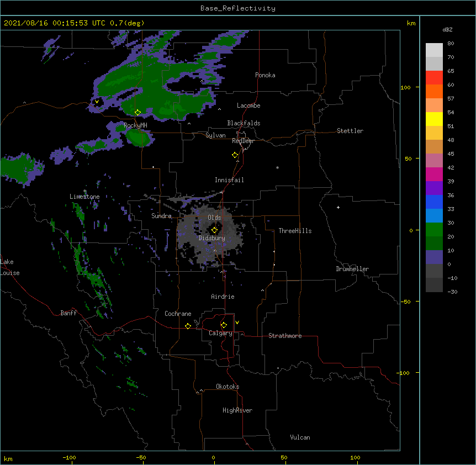Image resolution: width=476 pixels, height=465 pixels.
Task: Click the HighRiver label
Action: [x=237, y=410]
